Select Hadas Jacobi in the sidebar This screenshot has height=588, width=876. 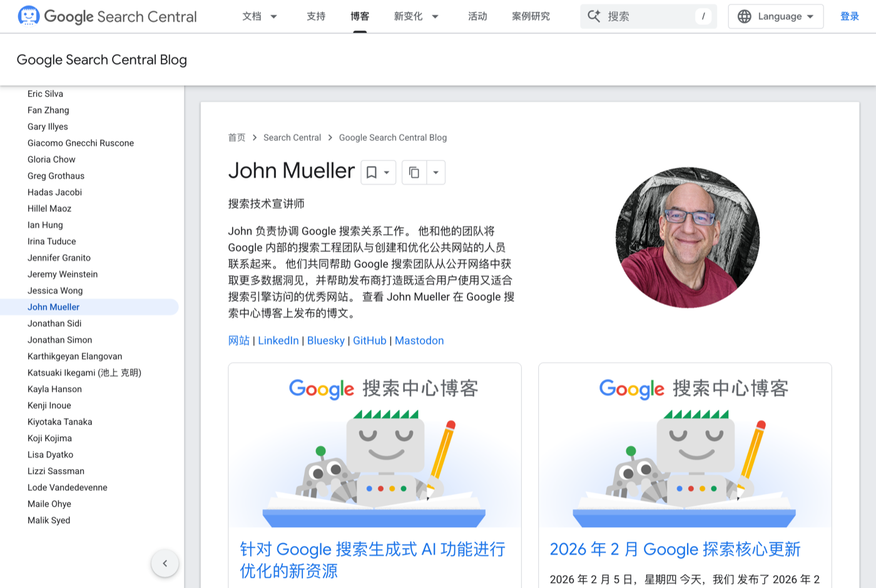click(54, 192)
